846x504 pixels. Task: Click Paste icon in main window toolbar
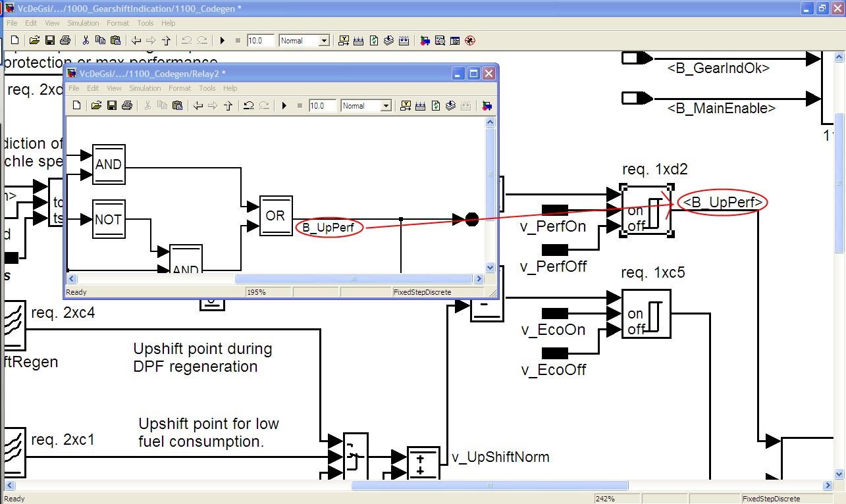115,41
